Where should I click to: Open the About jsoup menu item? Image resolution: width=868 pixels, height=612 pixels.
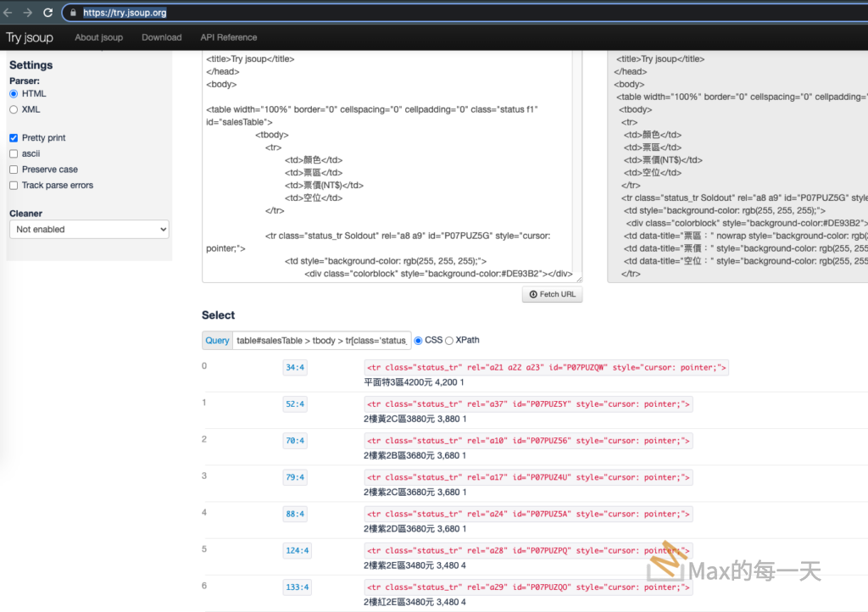[98, 37]
